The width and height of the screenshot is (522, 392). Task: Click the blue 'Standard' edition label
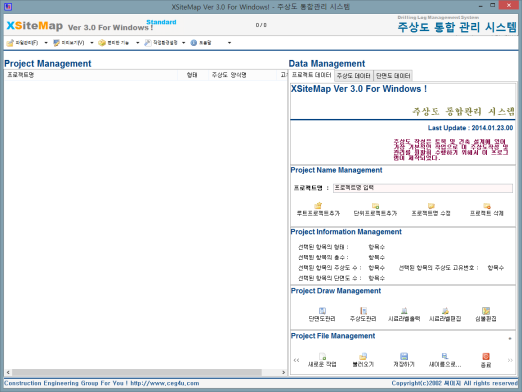click(x=161, y=22)
